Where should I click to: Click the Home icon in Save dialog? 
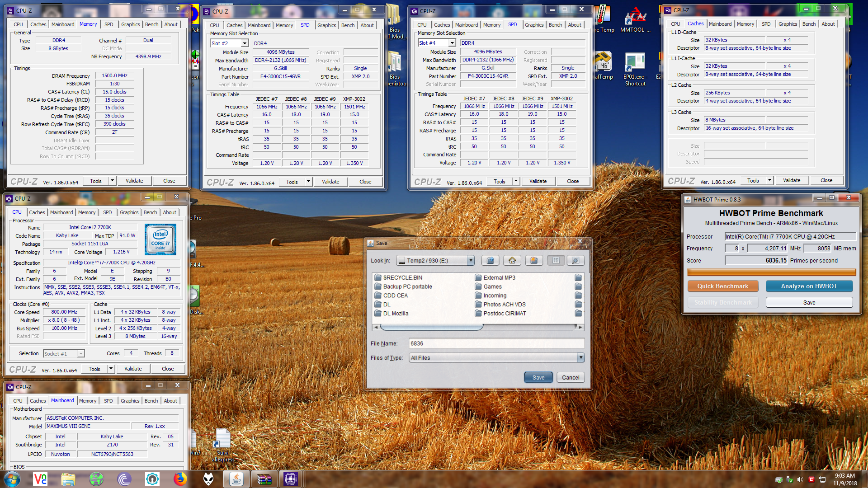pyautogui.click(x=512, y=261)
